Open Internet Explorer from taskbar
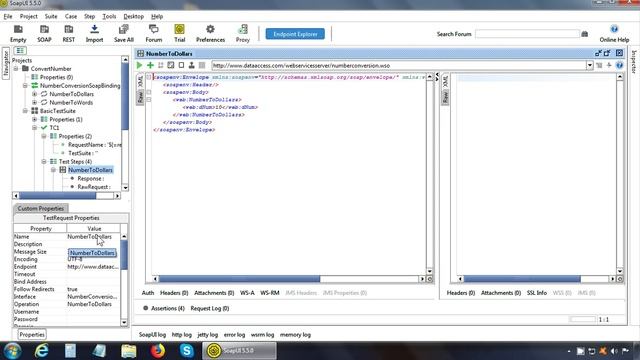This screenshot has height=360, width=640. (x=41, y=351)
